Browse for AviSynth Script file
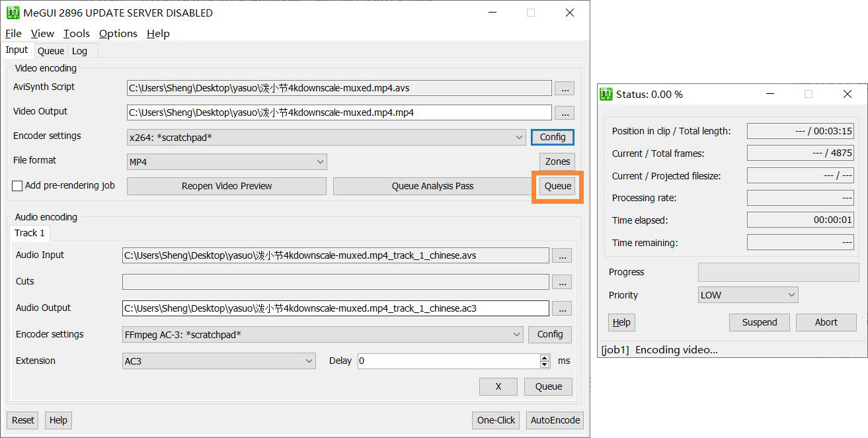 point(564,88)
